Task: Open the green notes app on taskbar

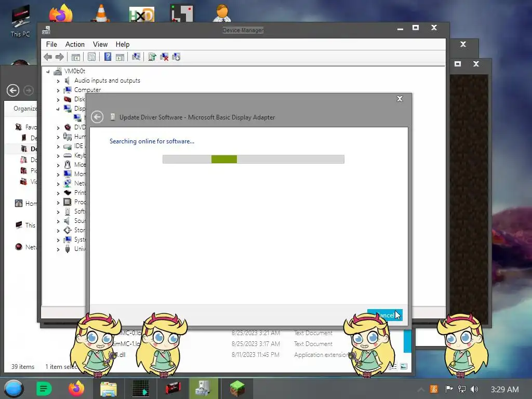Action: [44, 389]
